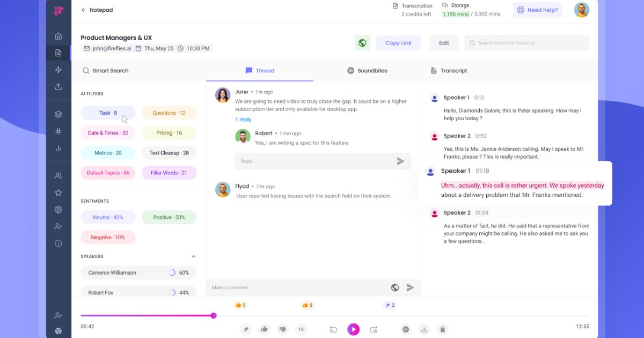The height and width of the screenshot is (338, 644).
Task: Toggle the Text Cleanup · 28 filter
Action: pos(169,153)
